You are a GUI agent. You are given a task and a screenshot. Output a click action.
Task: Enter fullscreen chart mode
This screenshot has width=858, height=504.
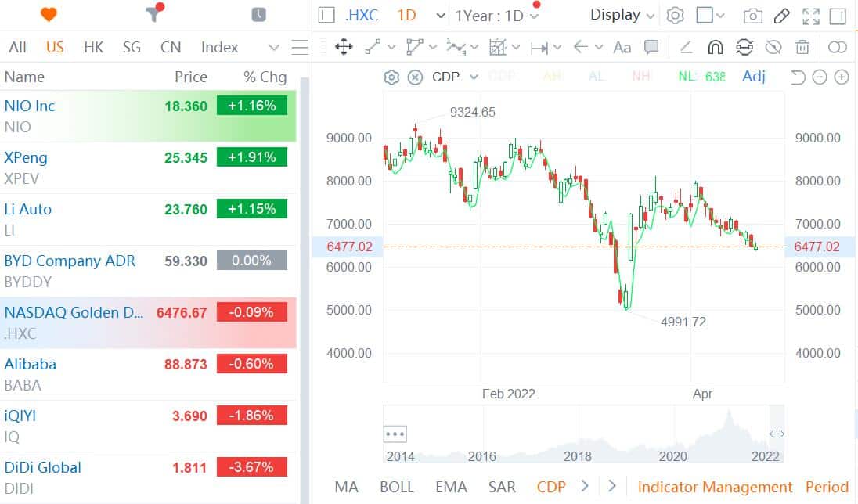811,16
